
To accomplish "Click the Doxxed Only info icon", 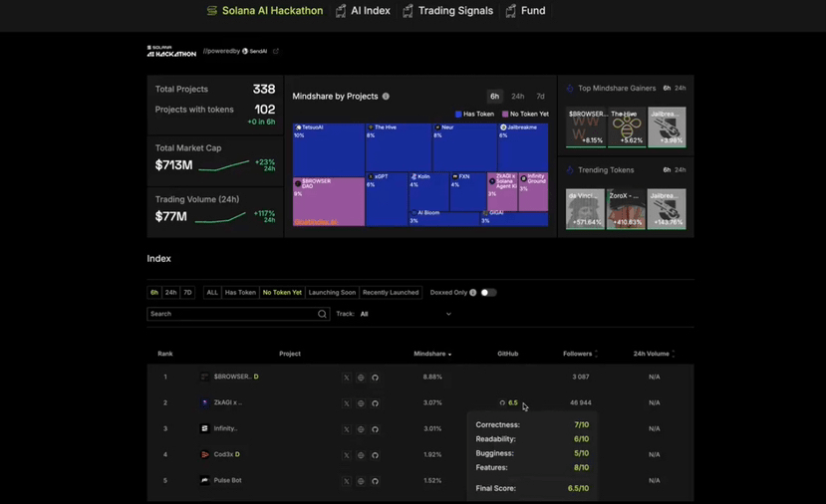I will pos(472,293).
